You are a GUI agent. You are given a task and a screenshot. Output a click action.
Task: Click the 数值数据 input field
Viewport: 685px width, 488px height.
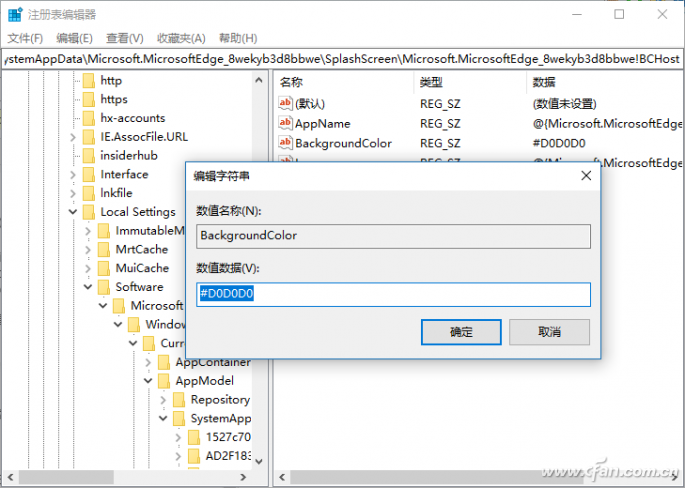(393, 294)
